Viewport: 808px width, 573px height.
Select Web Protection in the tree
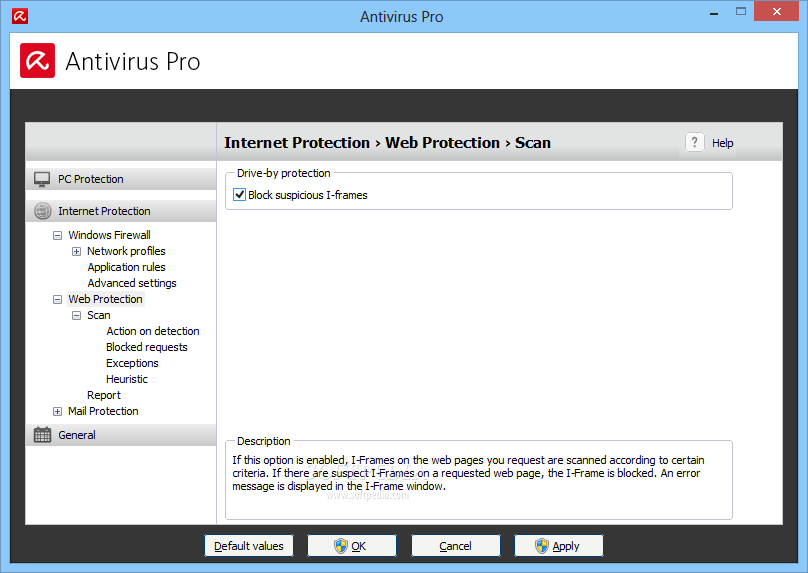coord(105,299)
